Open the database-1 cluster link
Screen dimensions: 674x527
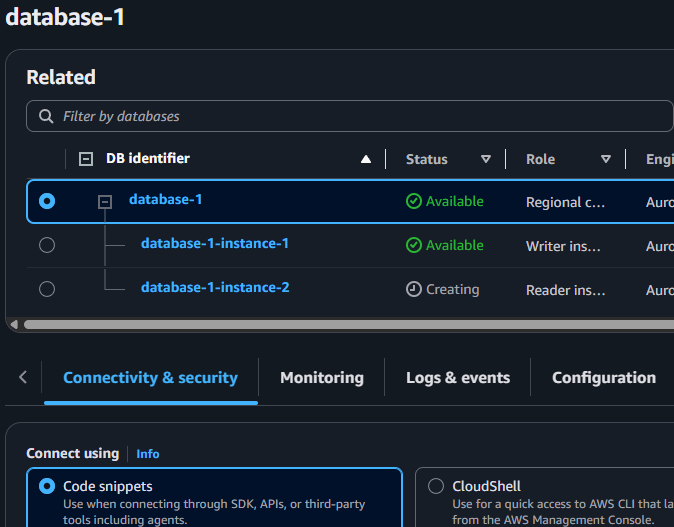pos(165,199)
